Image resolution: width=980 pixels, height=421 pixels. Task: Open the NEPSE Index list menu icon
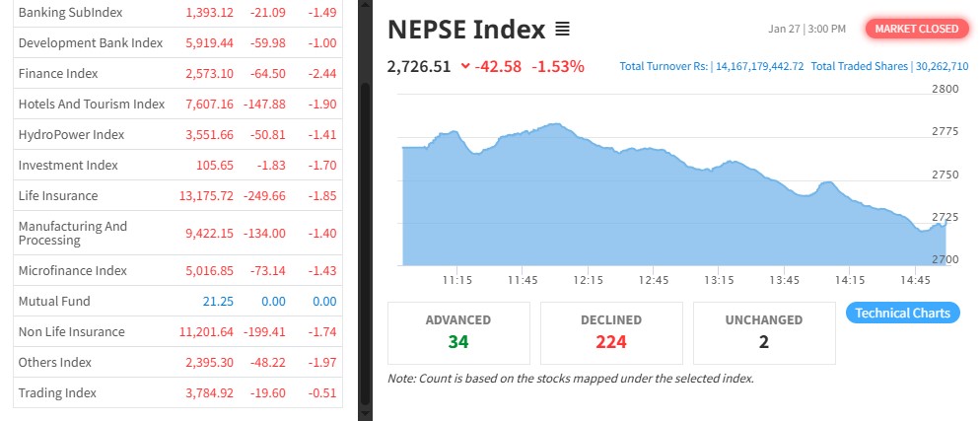tap(563, 30)
